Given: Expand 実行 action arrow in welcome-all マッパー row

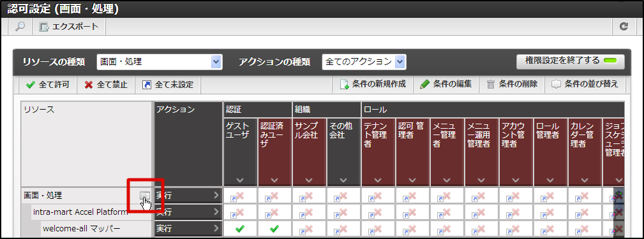Looking at the screenshot, I should pos(216,228).
